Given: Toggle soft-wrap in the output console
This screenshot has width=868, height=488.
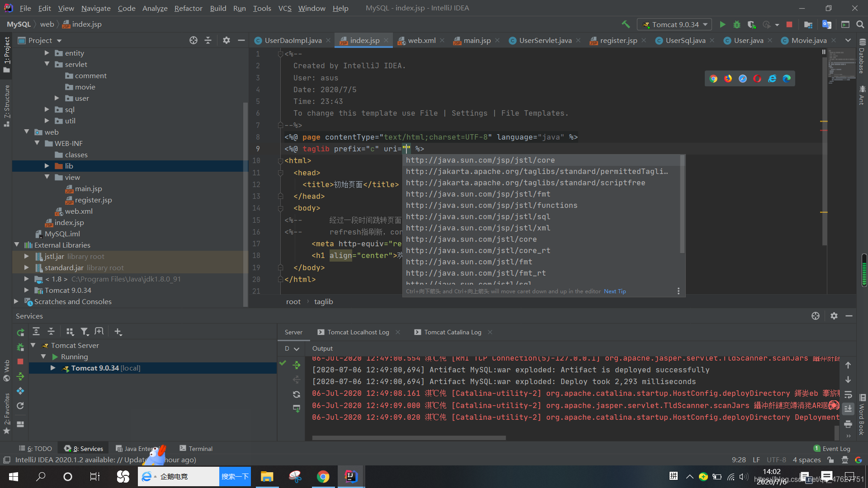Looking at the screenshot, I should 848,394.
